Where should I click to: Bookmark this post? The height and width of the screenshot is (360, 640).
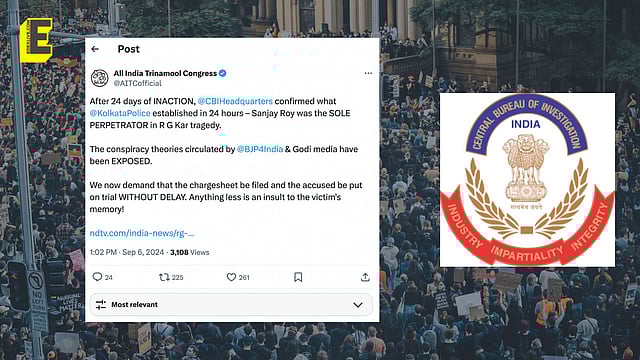(x=298, y=277)
